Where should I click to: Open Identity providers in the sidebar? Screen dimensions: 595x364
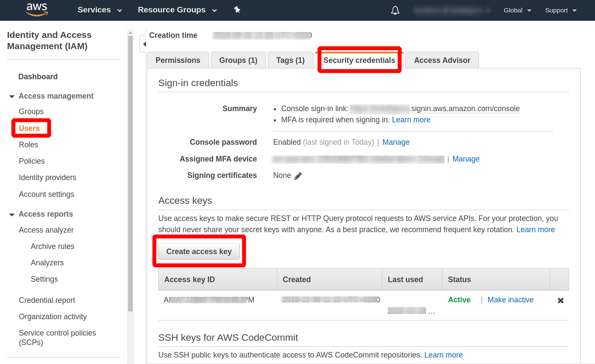click(x=47, y=177)
